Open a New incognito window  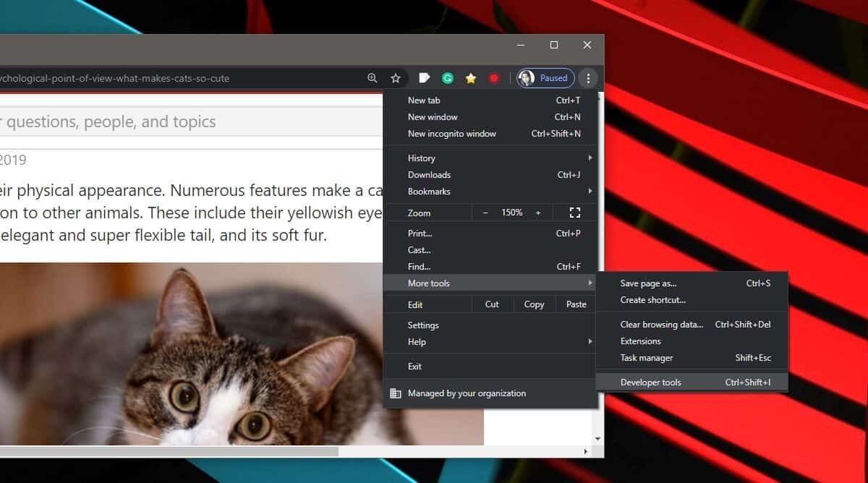coord(451,133)
